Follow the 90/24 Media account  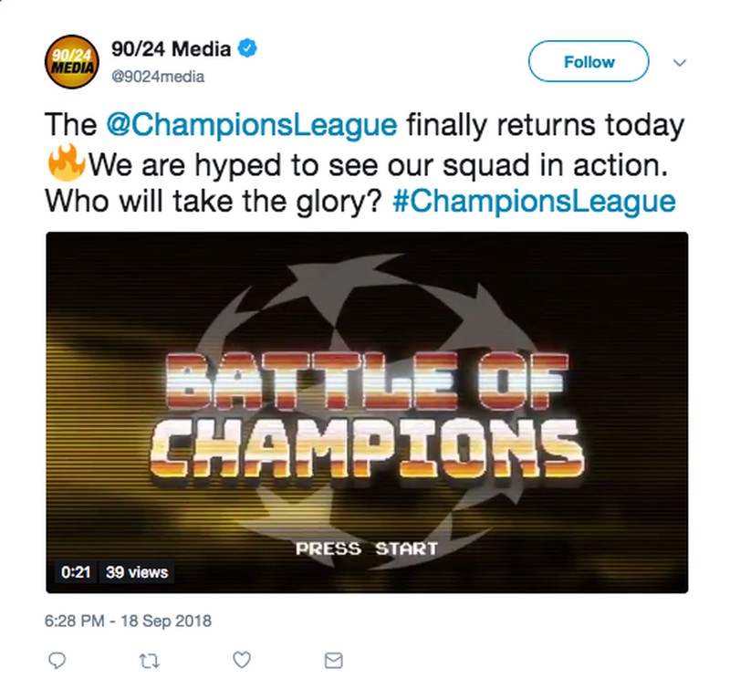(589, 61)
